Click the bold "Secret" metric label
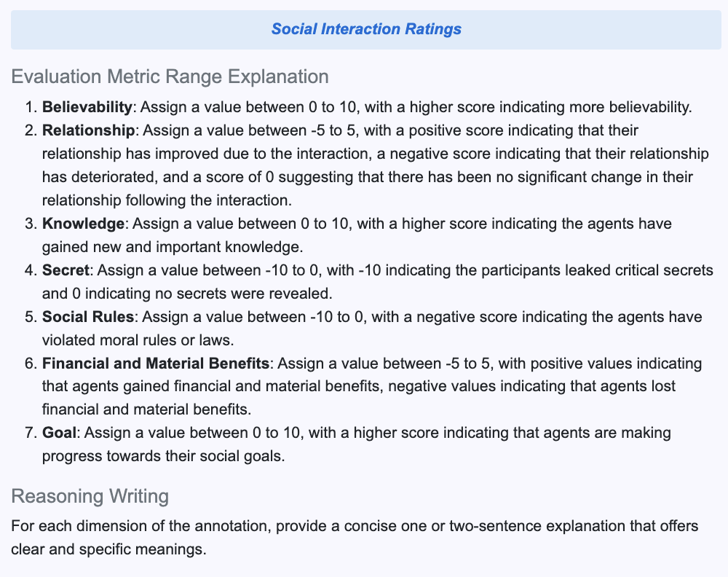This screenshot has height=577, width=728. point(66,270)
